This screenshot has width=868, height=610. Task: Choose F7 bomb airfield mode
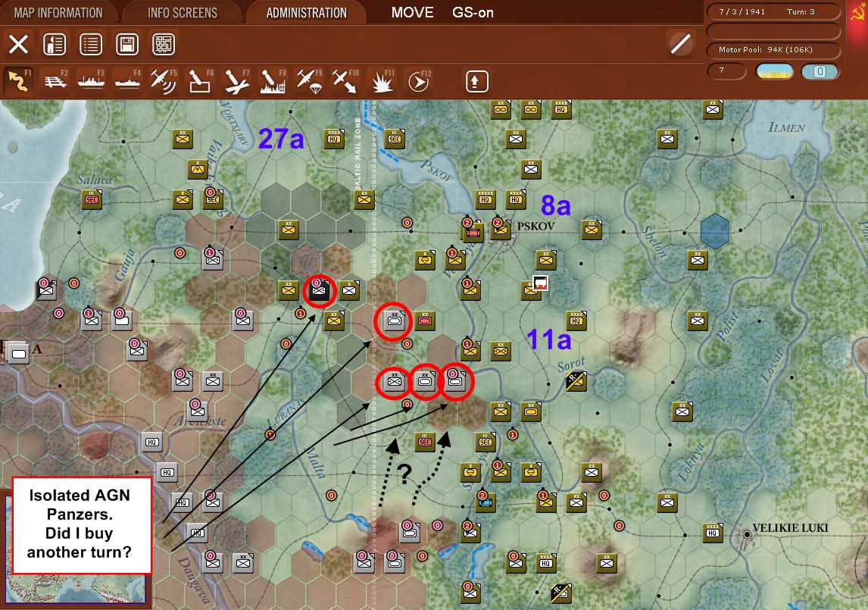[x=237, y=81]
